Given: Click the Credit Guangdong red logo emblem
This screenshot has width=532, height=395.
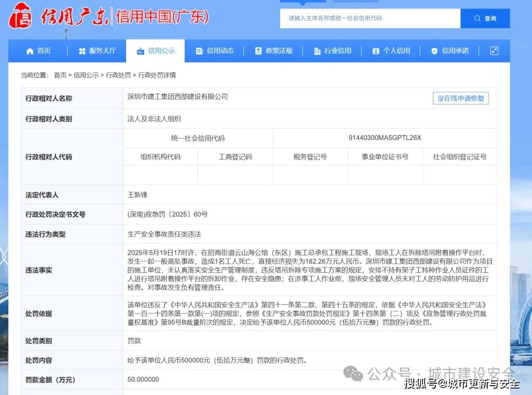Looking at the screenshot, I should pos(20,16).
